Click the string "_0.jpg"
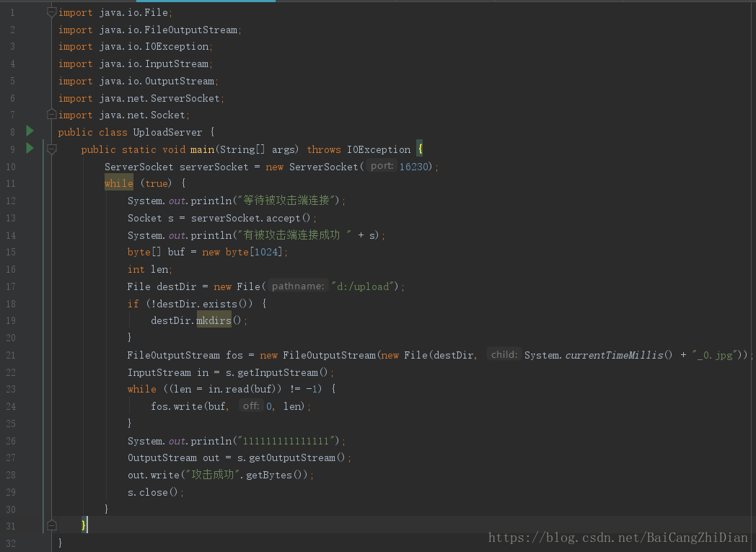The image size is (756, 552). 716,355
